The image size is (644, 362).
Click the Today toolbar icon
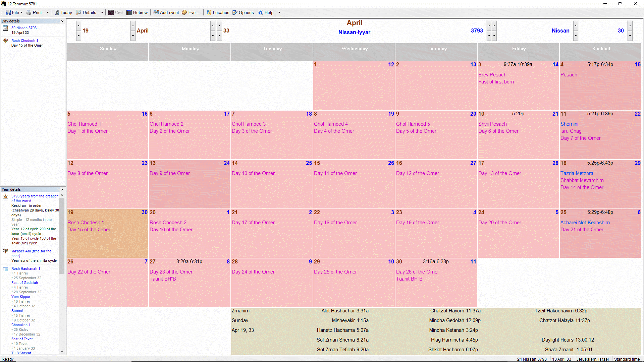(x=57, y=12)
